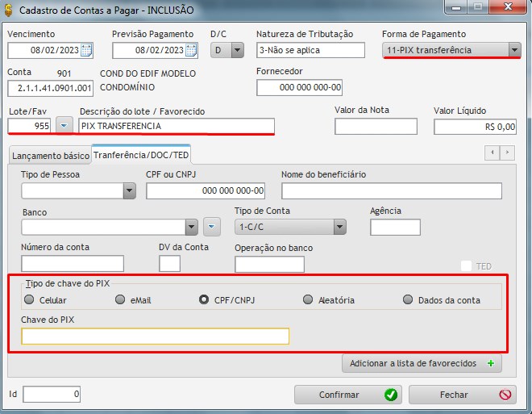Click the Confirmar button
532x414 pixels.
click(x=347, y=395)
